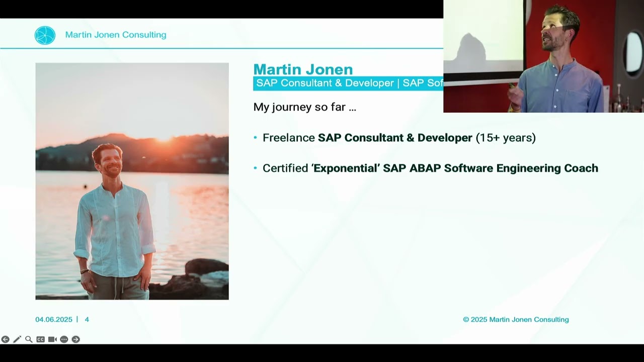
Task: Go to the previous slide arrow
Action: (5, 339)
